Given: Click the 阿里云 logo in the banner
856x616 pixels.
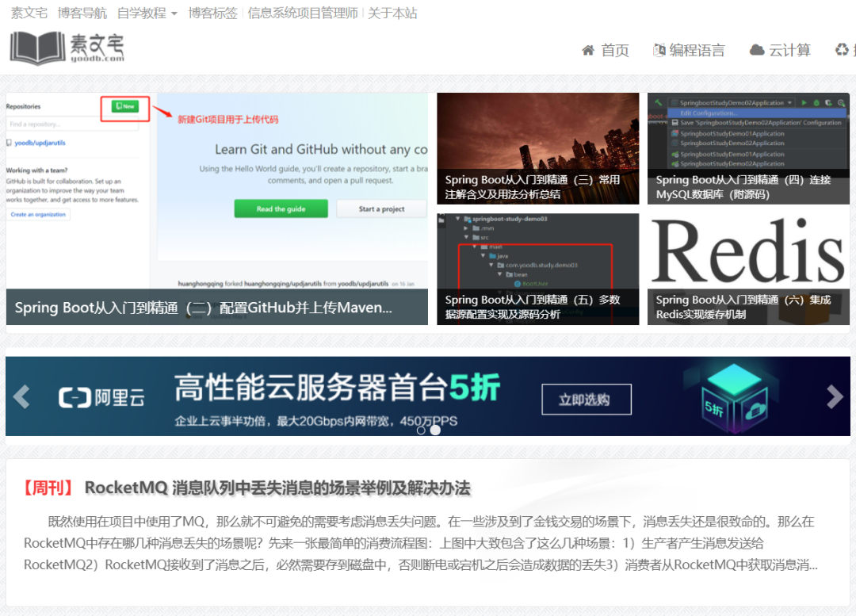Looking at the screenshot, I should 101,397.
